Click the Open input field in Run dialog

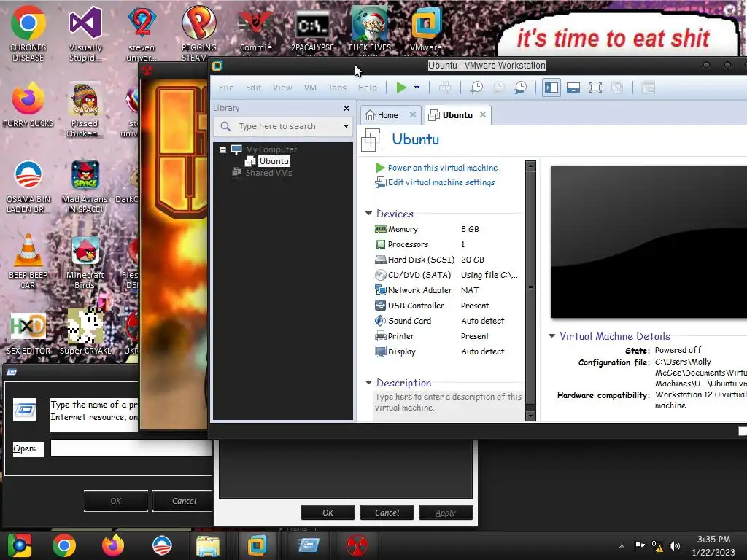point(131,448)
